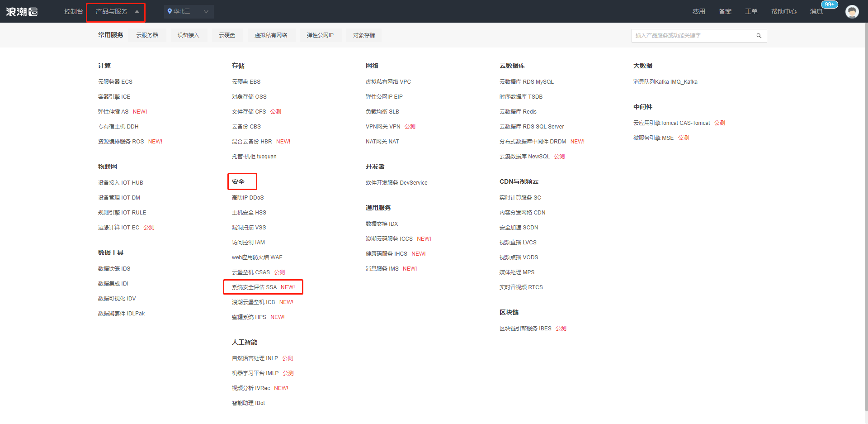This screenshot has width=868, height=424.
Task: Open 混合云备份 HBR
Action: 252,142
